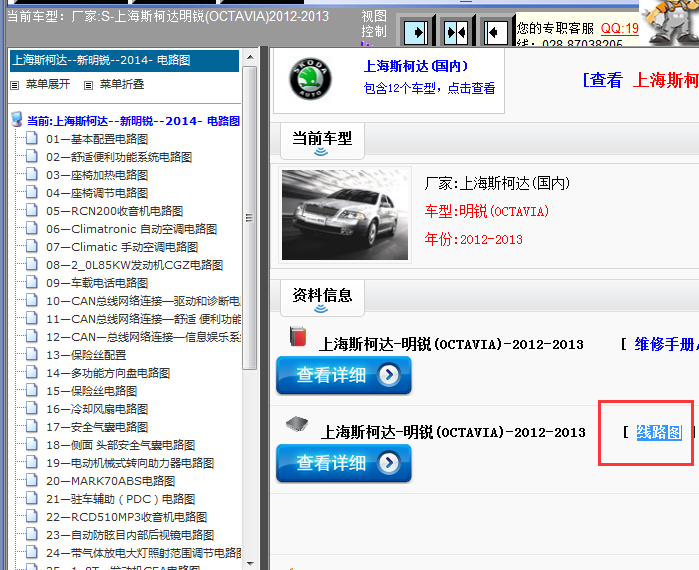The height and width of the screenshot is (570, 699).
Task: Click the highlighted 线路图 link
Action: tap(659, 432)
